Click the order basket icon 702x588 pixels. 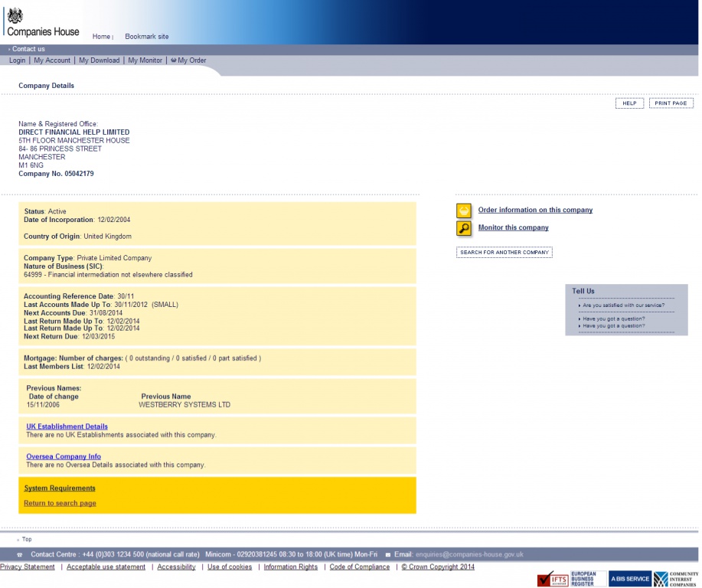coord(464,211)
